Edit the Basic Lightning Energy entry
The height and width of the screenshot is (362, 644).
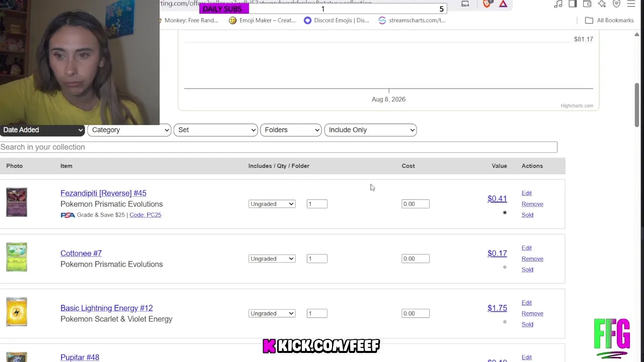(x=527, y=303)
